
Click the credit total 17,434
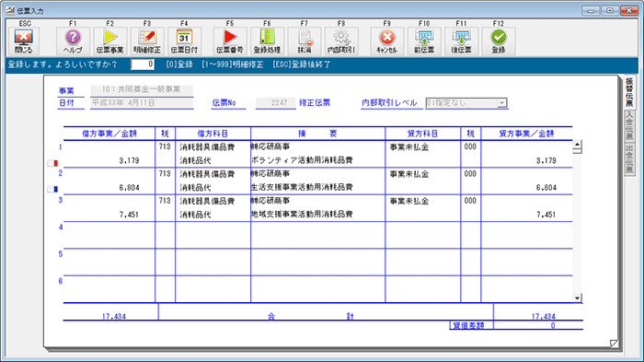coord(543,316)
